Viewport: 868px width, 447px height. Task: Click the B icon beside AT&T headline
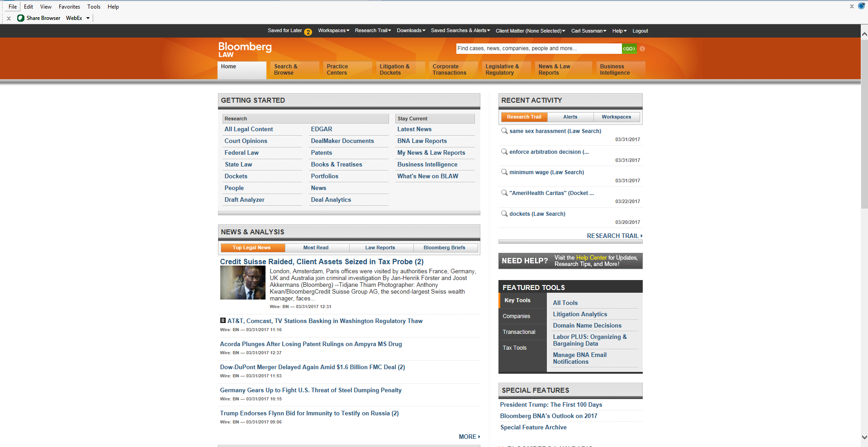coord(223,320)
